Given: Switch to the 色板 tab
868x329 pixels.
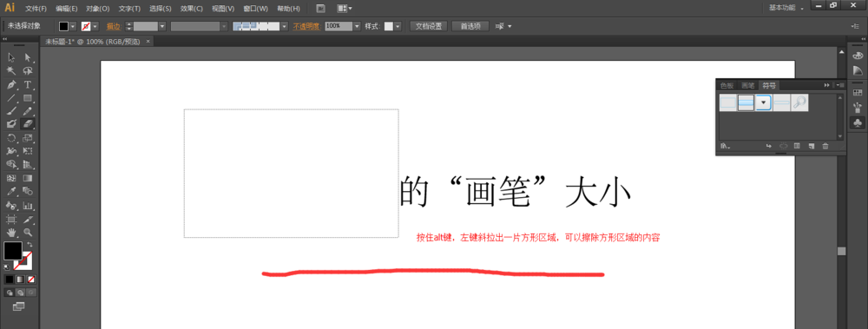Looking at the screenshot, I should 727,85.
